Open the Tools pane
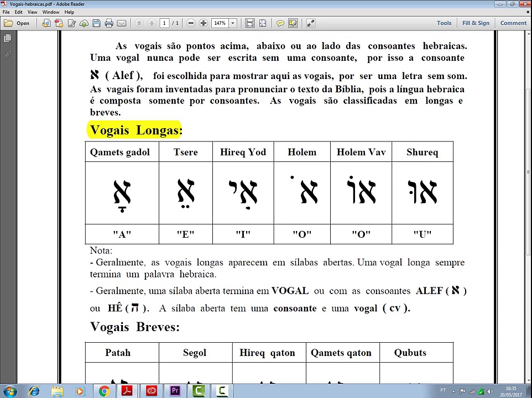Image resolution: width=532 pixels, height=398 pixels. coord(444,23)
